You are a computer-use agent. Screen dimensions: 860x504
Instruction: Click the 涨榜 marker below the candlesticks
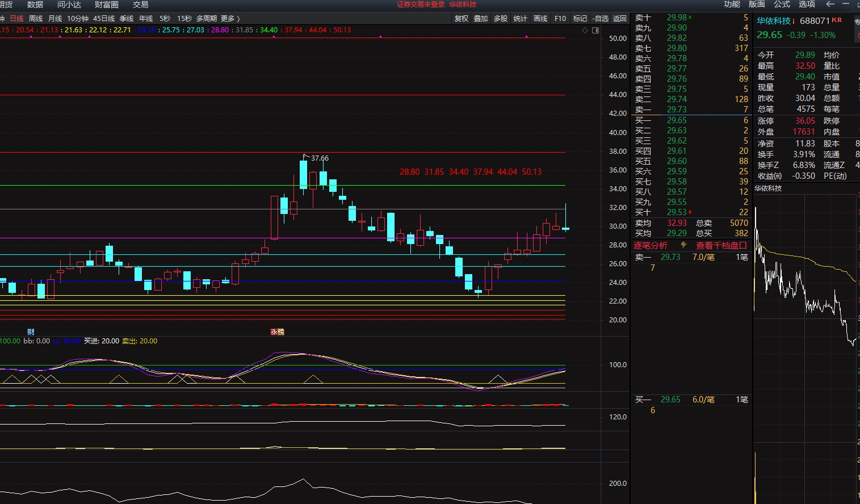point(277,332)
